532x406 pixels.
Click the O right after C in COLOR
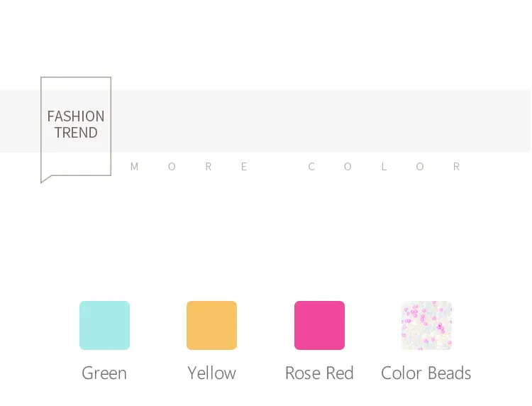tap(348, 167)
